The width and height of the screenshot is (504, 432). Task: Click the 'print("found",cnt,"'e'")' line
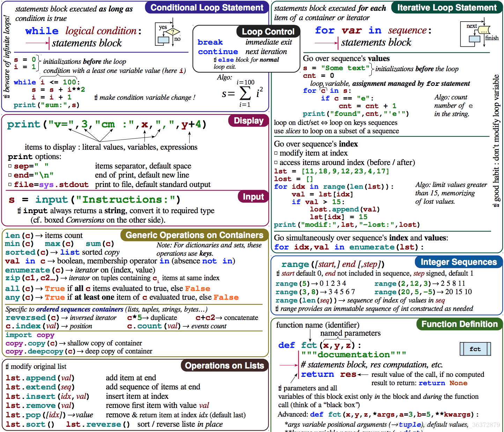pos(356,114)
